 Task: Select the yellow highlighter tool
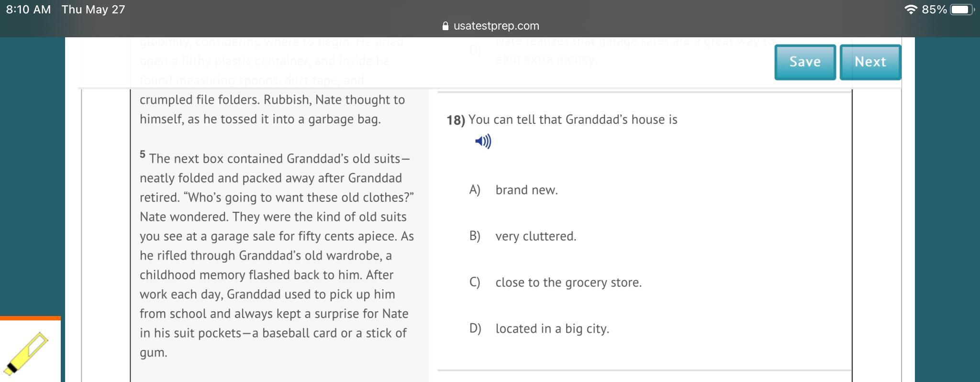click(x=27, y=353)
